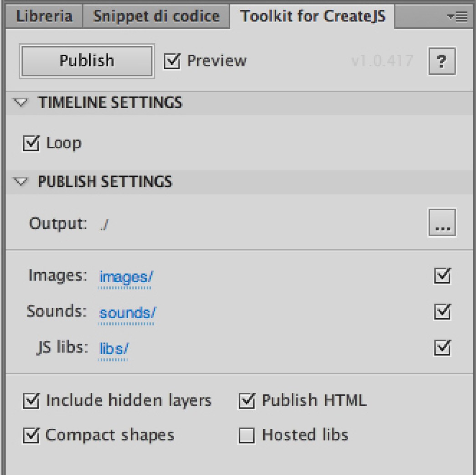Collapse the Timeline Settings section

[x=20, y=103]
